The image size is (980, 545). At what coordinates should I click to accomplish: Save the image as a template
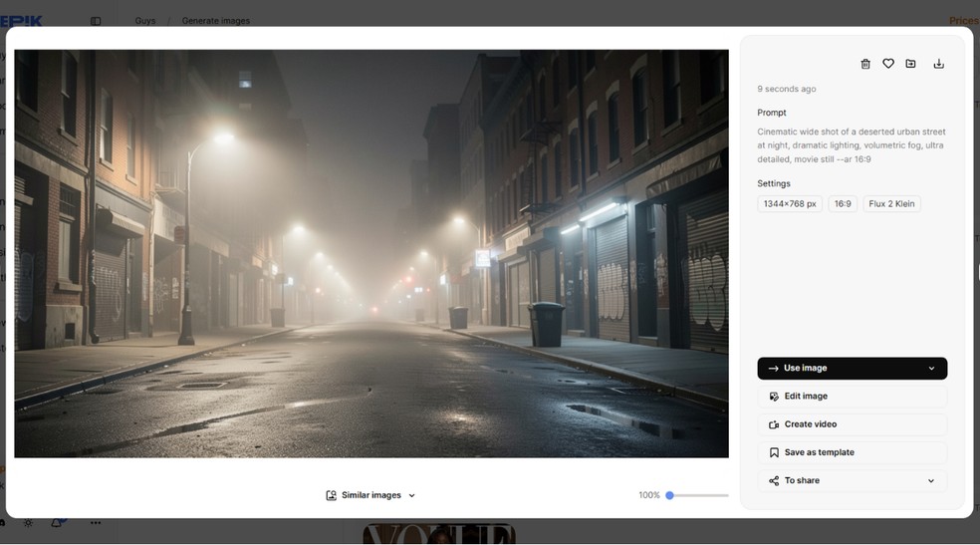point(852,452)
